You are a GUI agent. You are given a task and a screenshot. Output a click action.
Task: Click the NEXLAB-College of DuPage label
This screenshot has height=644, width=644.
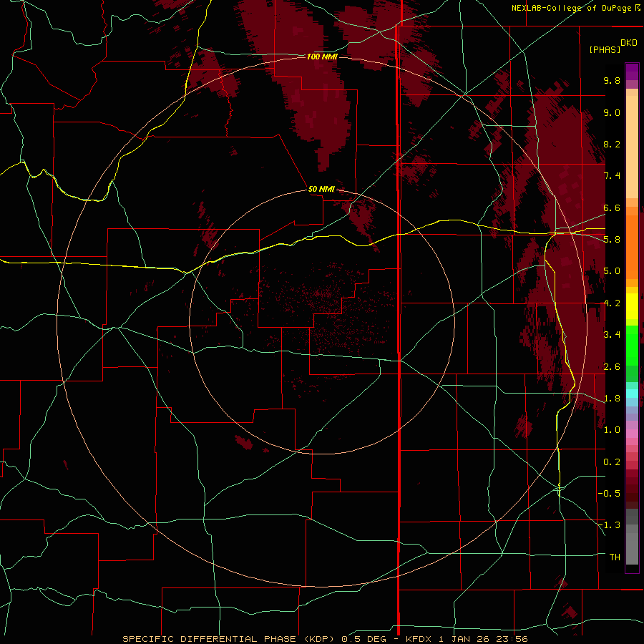575,8
